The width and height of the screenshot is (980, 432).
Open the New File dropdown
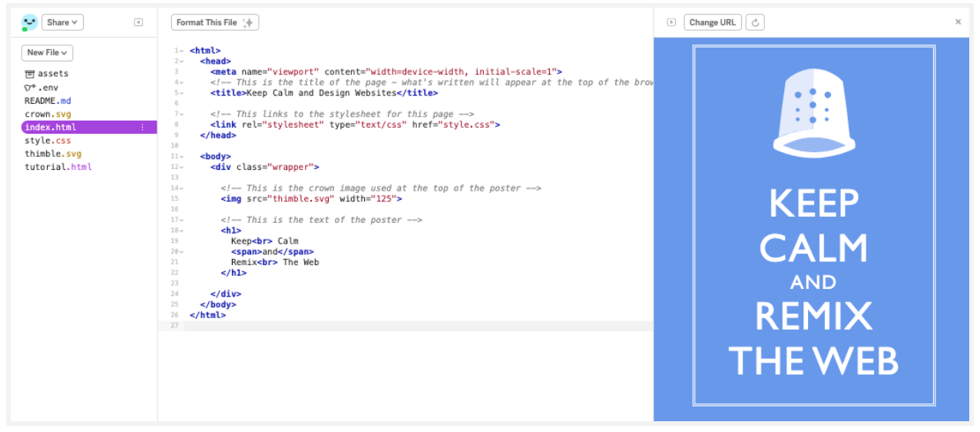tap(48, 52)
